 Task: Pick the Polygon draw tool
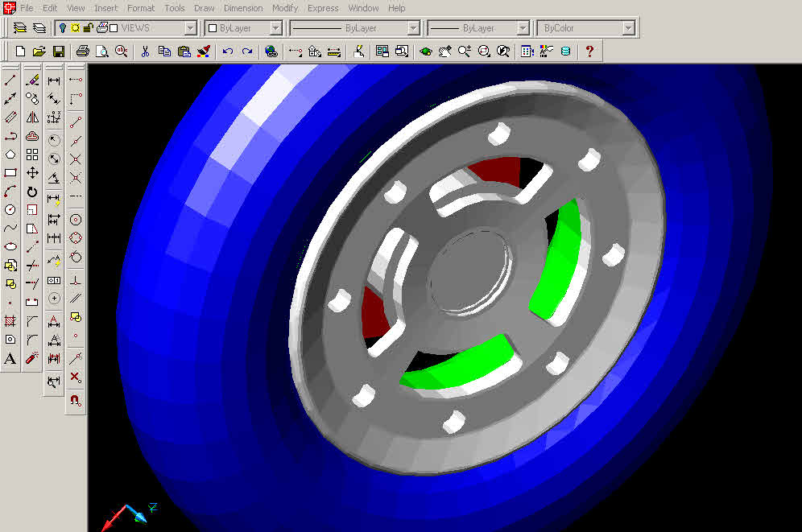10,155
